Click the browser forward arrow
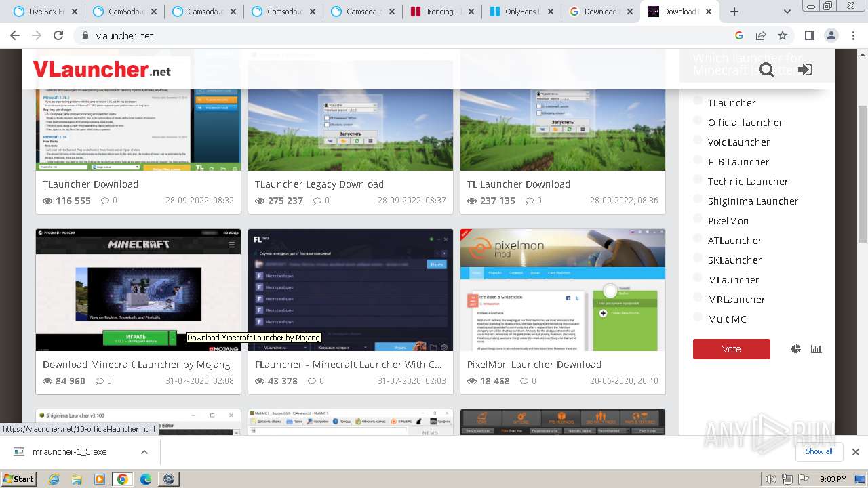The height and width of the screenshot is (488, 868). click(37, 36)
